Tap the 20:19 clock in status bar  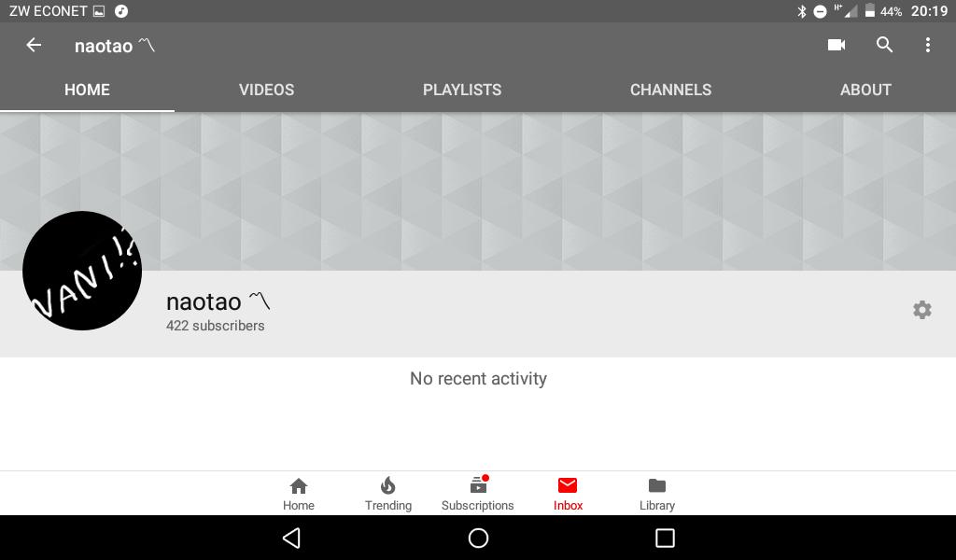click(x=929, y=11)
